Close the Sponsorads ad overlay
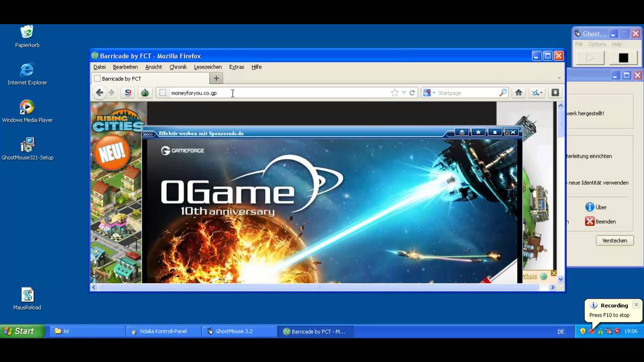Viewport: 644px width, 362px height. point(513,132)
